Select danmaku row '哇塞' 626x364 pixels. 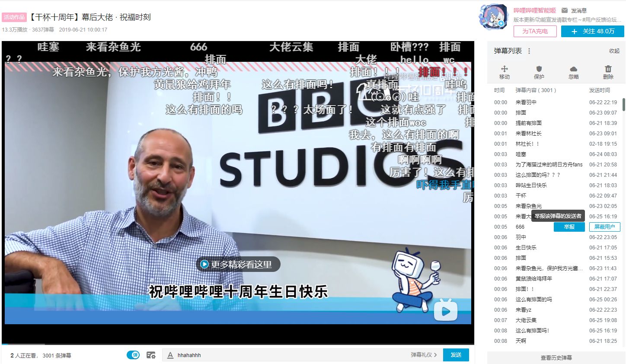tap(556, 154)
